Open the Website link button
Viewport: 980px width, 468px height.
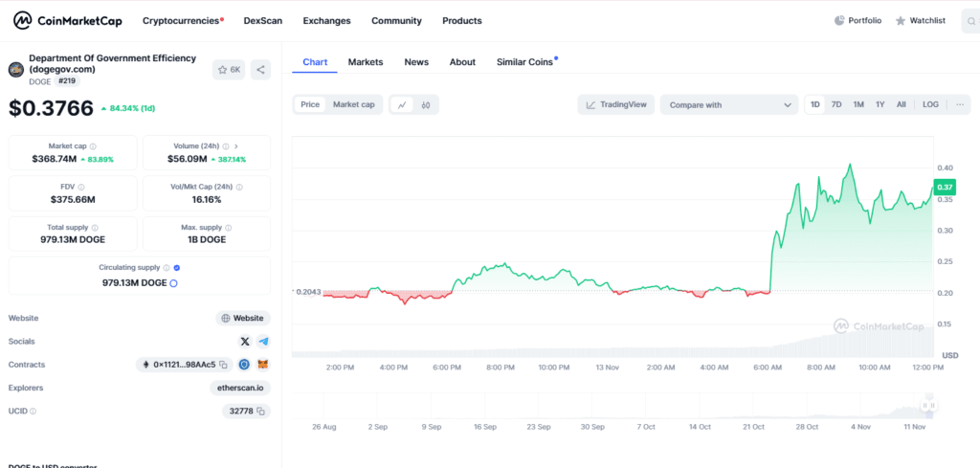point(243,318)
